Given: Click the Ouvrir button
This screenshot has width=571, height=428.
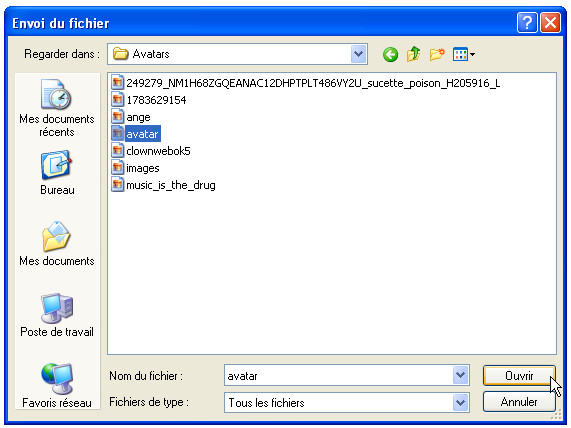Looking at the screenshot, I should pyautogui.click(x=519, y=375).
